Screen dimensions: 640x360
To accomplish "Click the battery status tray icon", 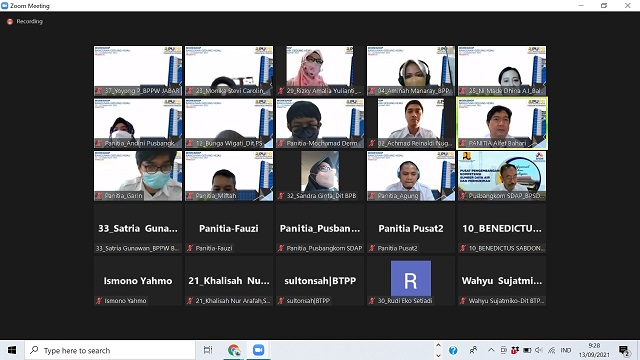I will (527, 350).
